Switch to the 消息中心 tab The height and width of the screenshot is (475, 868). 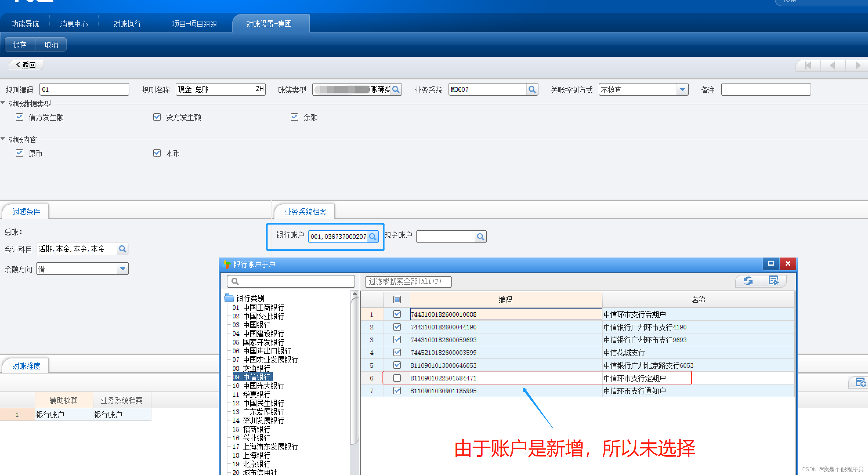[74, 24]
